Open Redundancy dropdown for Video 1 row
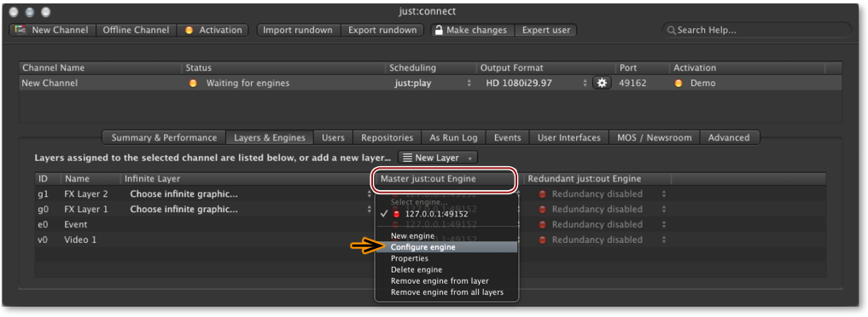The image size is (868, 317). pyautogui.click(x=603, y=239)
